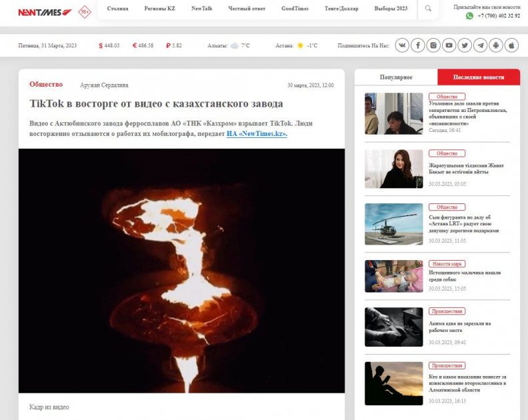The width and height of the screenshot is (528, 420).
Task: Open the GoodTimes menu item
Action: [295, 9]
